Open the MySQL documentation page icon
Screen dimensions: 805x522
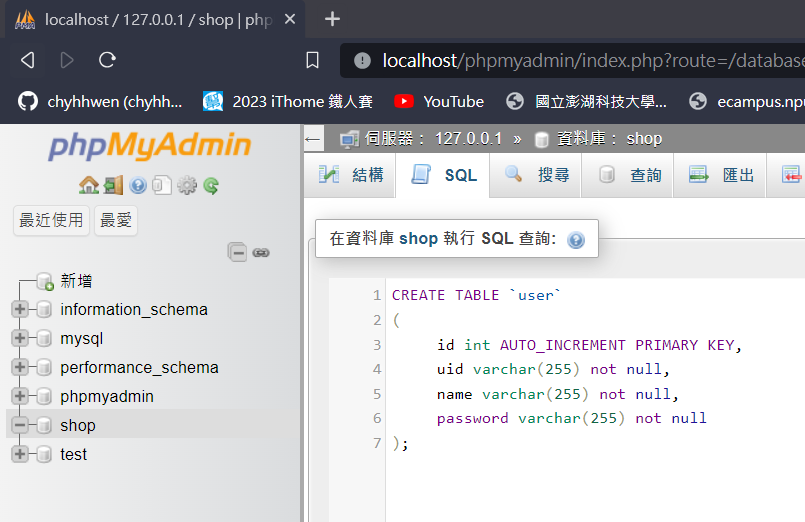(x=162, y=185)
